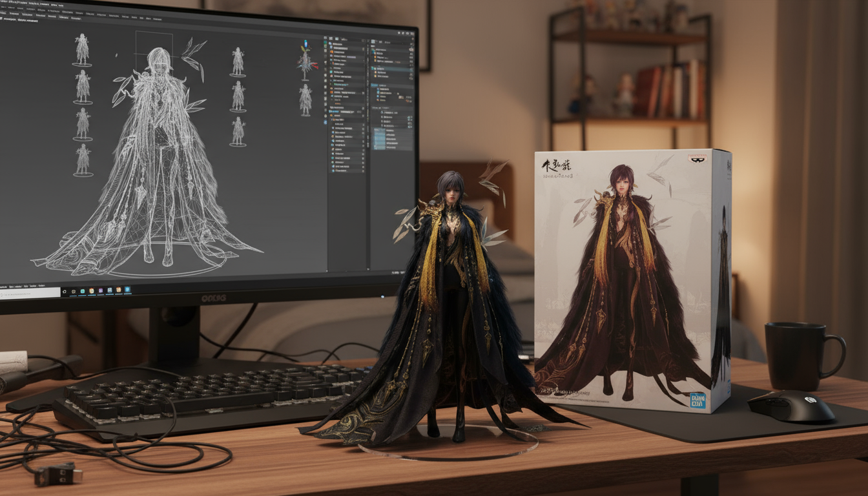Viewport: 868px width, 496px height.
Task: Pick the bottom small figure in left column
Action: (x=83, y=160)
